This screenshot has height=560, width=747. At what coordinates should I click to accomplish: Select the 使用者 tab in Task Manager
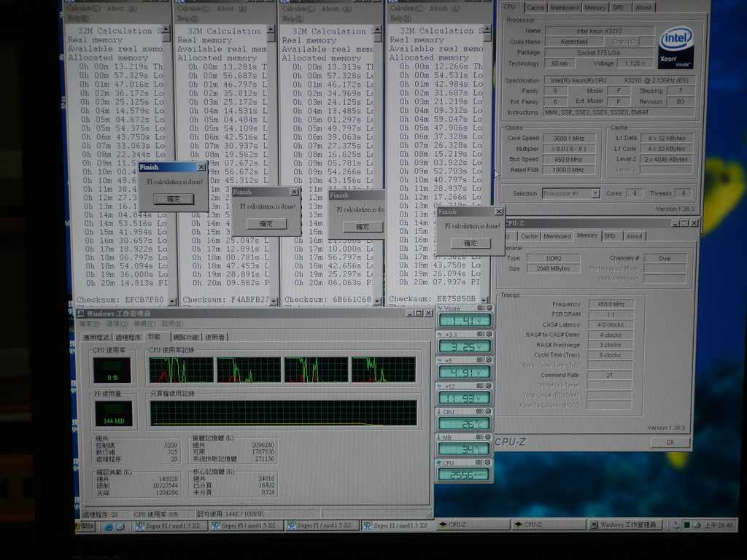tap(215, 338)
